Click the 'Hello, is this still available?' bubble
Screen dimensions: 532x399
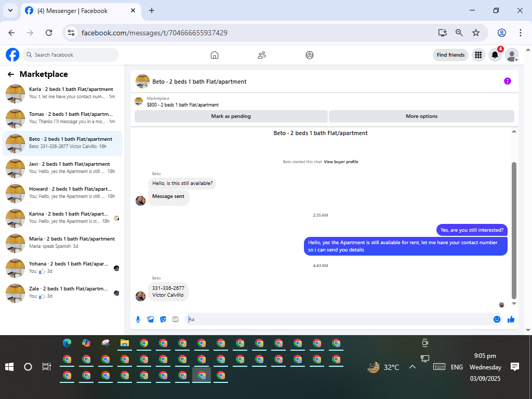click(x=182, y=183)
